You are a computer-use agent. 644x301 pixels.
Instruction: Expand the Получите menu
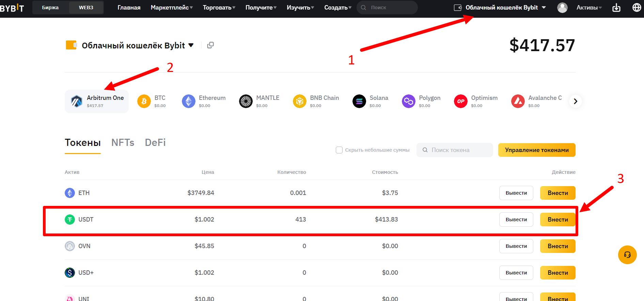(261, 7)
